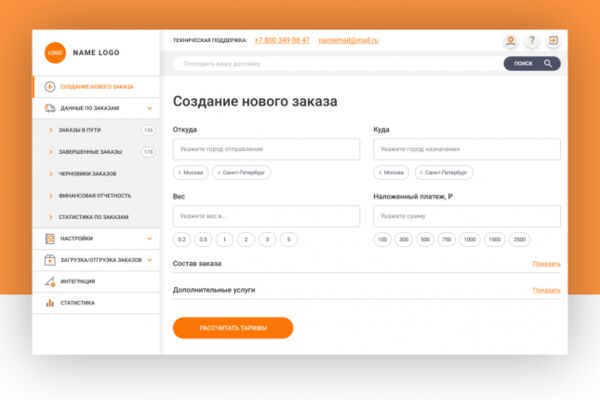Select weight preset 0.5

(x=203, y=240)
